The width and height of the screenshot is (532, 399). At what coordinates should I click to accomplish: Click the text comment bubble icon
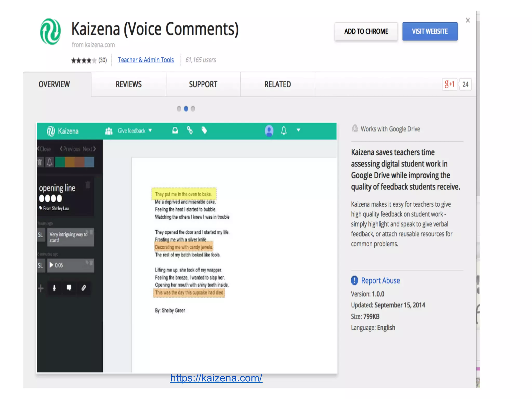(69, 288)
